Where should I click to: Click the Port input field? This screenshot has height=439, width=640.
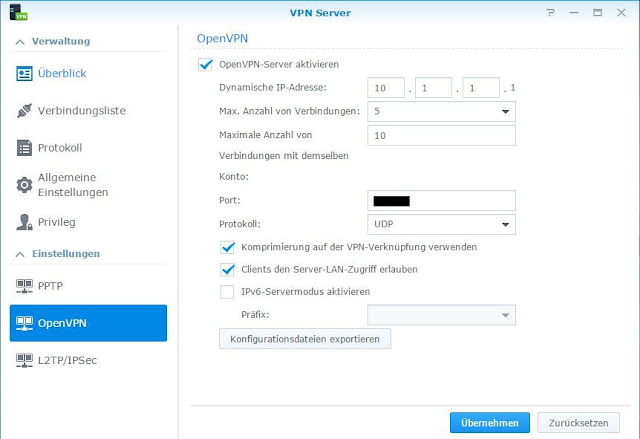pyautogui.click(x=441, y=201)
